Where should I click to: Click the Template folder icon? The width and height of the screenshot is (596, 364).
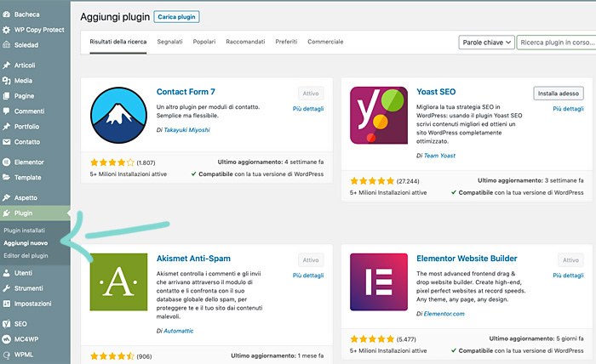[7, 177]
